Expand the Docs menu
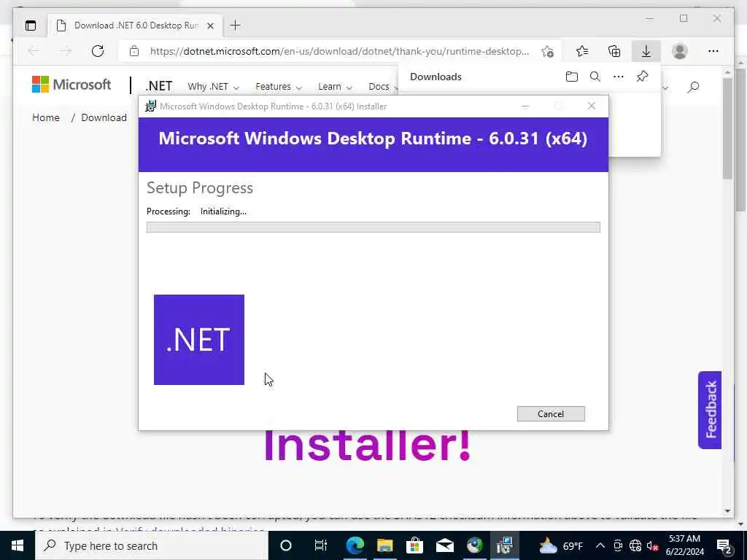This screenshot has width=747, height=560. point(383,87)
